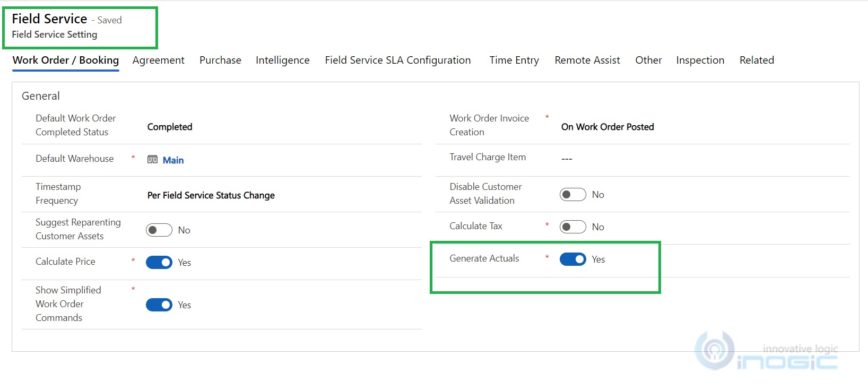Click the Work Order Invoice Creation label
The height and width of the screenshot is (391, 868).
[489, 125]
